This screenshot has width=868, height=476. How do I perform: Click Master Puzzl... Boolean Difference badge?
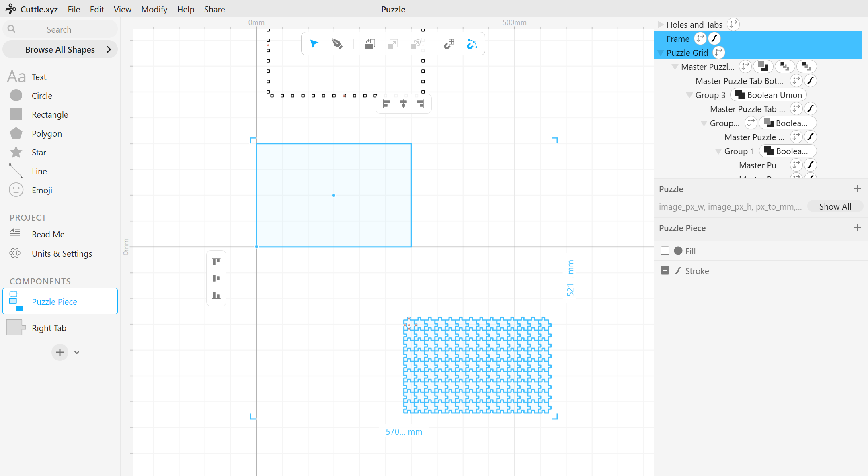tap(763, 66)
